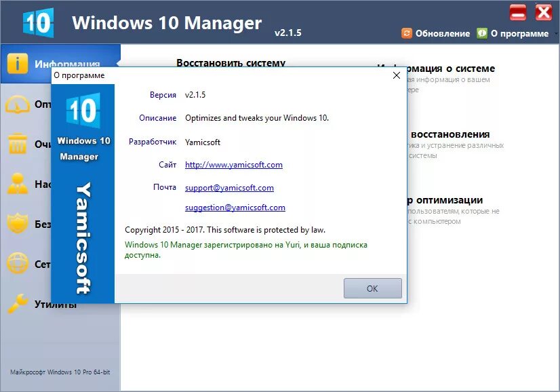
Task: Click the Windows 10 Manager logo icon
Action: 38,22
